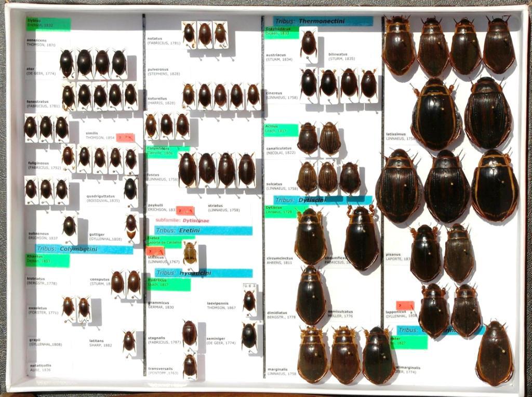
Task: Click the green Ilybius genus label
Action: pos(48,24)
